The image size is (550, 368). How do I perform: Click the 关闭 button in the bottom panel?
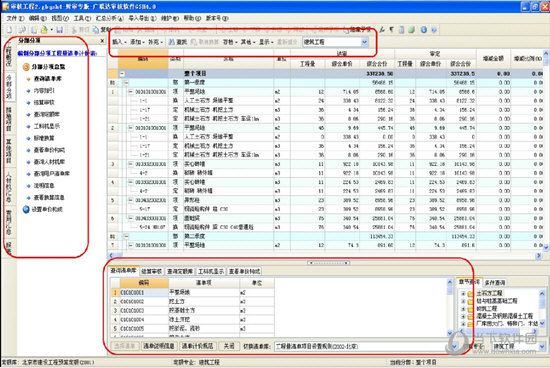point(229,346)
